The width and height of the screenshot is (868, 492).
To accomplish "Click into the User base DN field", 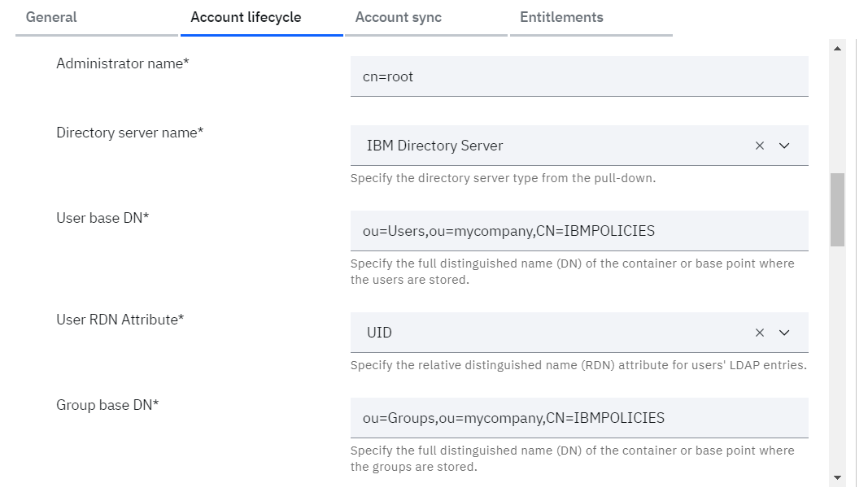I will [579, 231].
